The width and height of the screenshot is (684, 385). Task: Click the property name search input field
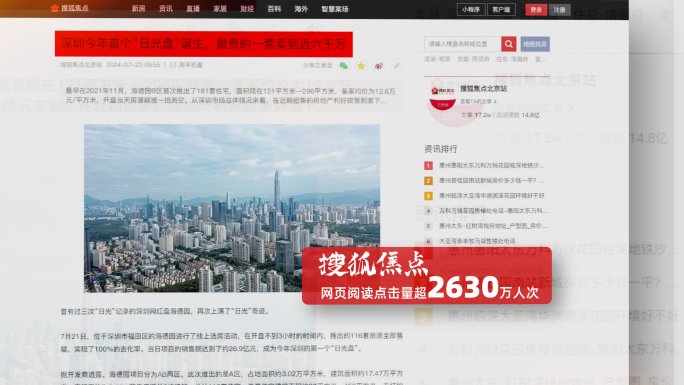coord(462,44)
